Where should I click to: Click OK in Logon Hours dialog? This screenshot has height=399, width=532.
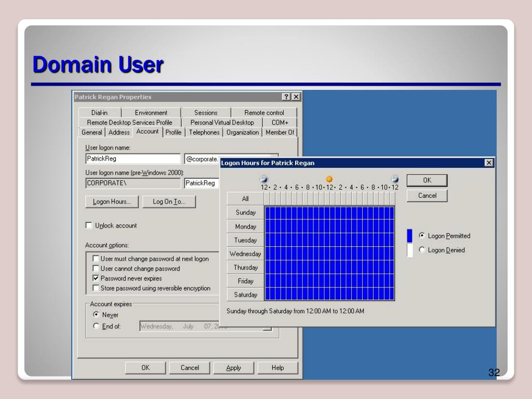tap(427, 180)
